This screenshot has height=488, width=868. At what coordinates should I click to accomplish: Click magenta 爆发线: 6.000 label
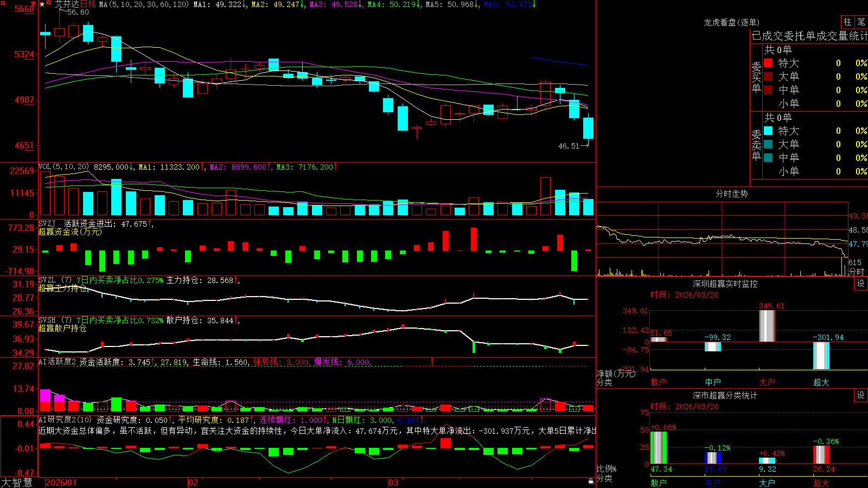click(x=342, y=362)
